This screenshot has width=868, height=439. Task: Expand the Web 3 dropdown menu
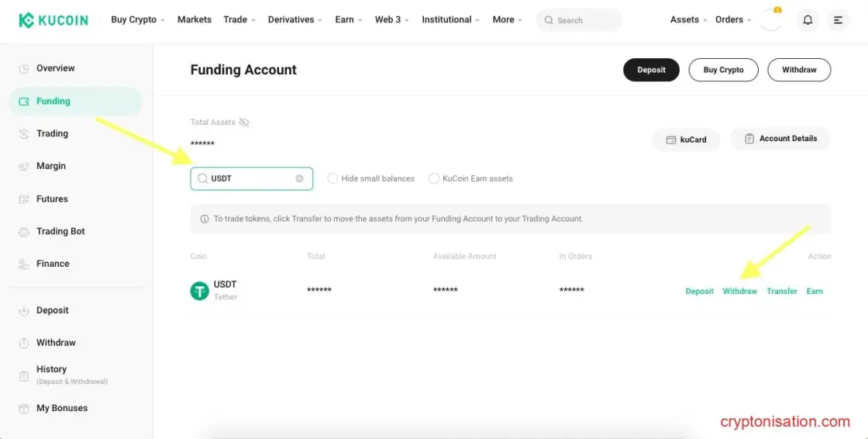pyautogui.click(x=392, y=19)
